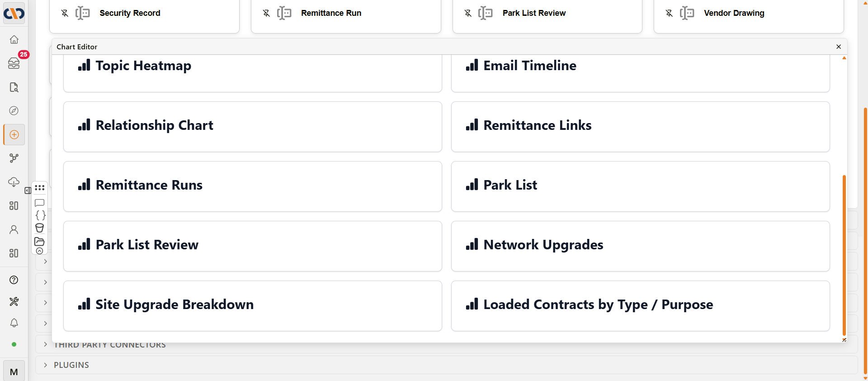The width and height of the screenshot is (868, 381).
Task: Open the Security Record card title
Action: (x=130, y=13)
